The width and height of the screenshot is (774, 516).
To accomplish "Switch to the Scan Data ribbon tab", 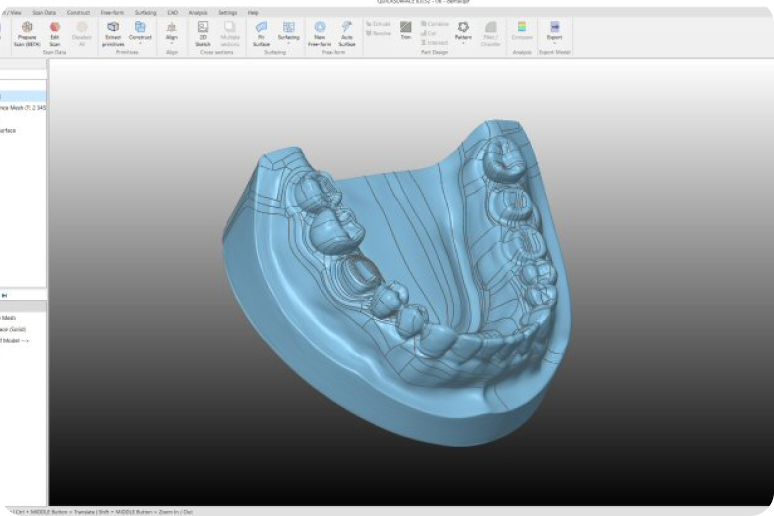I will pos(44,12).
